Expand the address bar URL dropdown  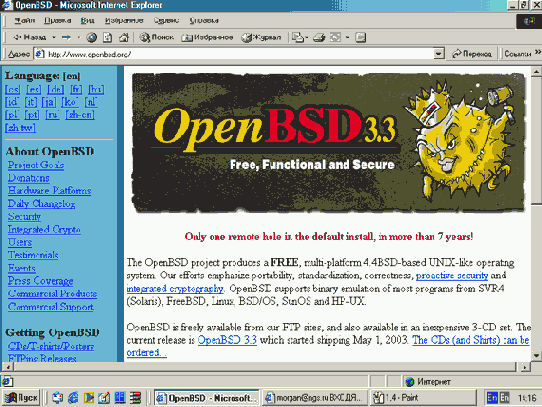tap(438, 54)
